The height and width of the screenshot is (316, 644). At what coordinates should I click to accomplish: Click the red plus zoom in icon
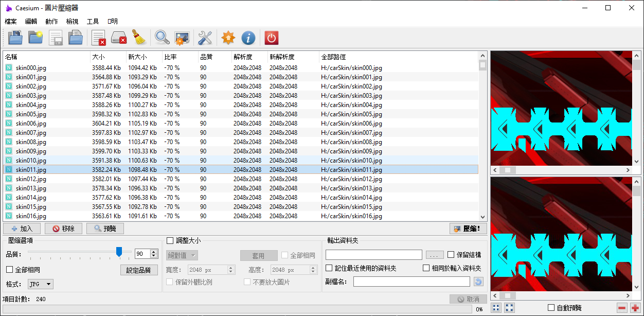635,308
